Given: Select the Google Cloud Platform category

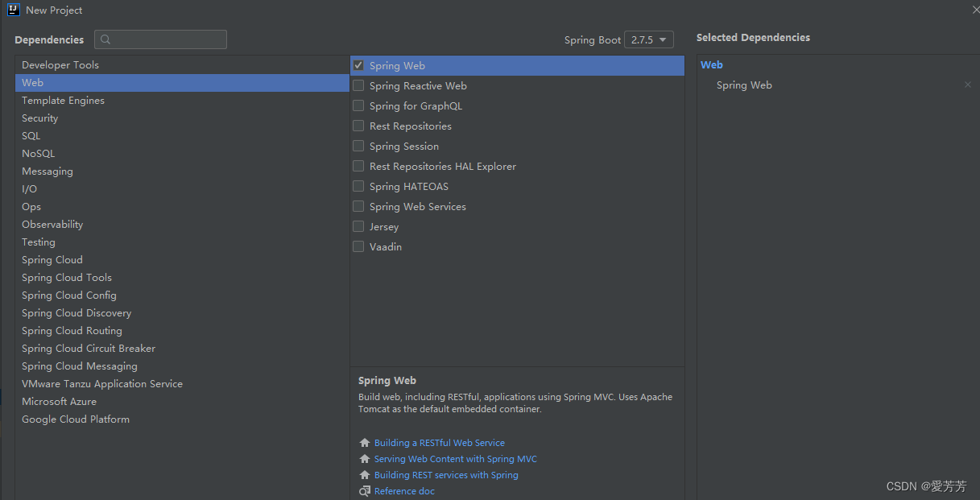Looking at the screenshot, I should [x=75, y=419].
